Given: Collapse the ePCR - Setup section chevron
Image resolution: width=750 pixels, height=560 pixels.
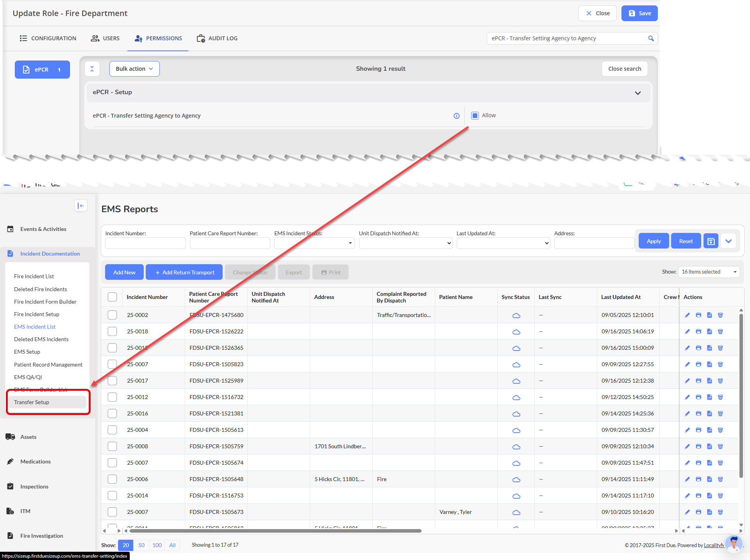Looking at the screenshot, I should click(x=637, y=93).
